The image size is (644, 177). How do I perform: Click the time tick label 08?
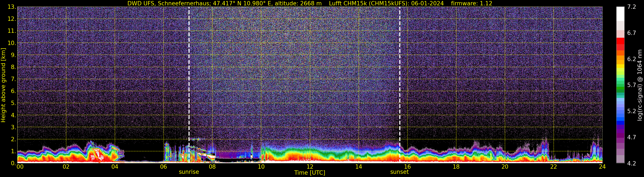(x=212, y=167)
